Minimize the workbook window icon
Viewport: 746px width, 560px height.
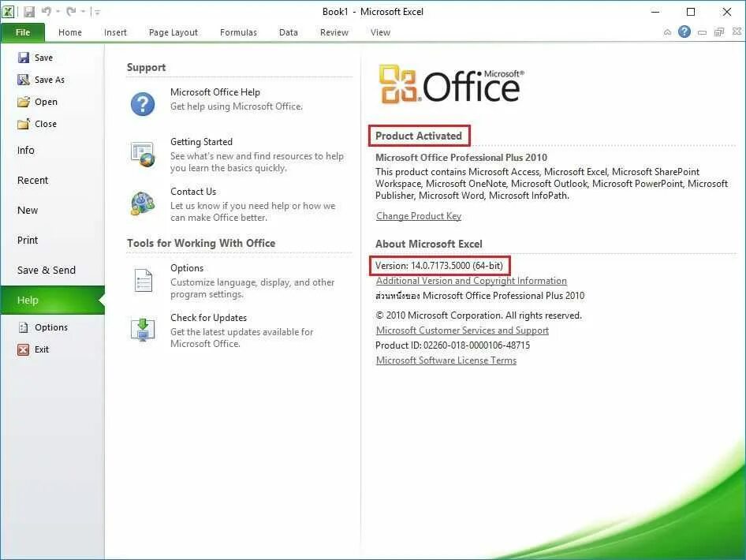click(x=702, y=32)
